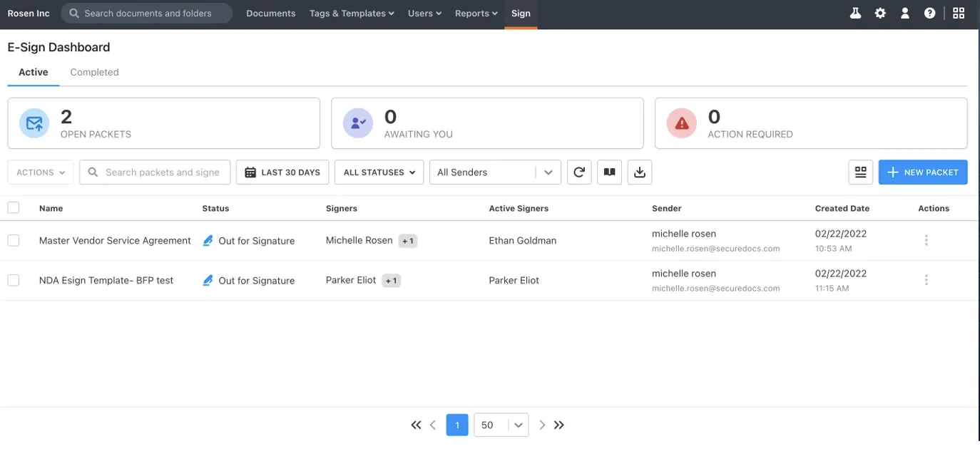
Task: Sort by the Name column header
Action: 51,209
